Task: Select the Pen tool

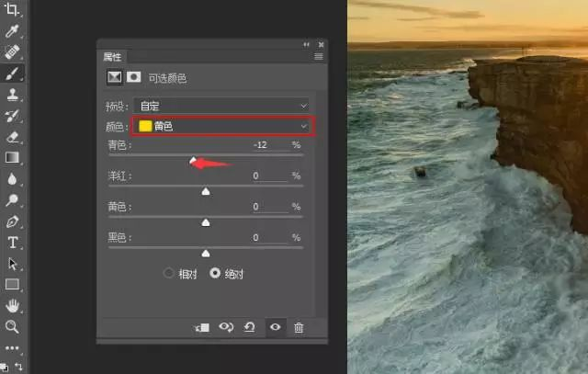Action: tap(13, 221)
